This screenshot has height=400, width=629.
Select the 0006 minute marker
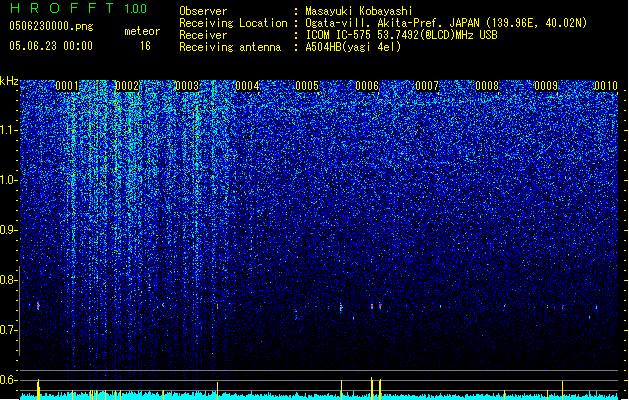[367, 86]
